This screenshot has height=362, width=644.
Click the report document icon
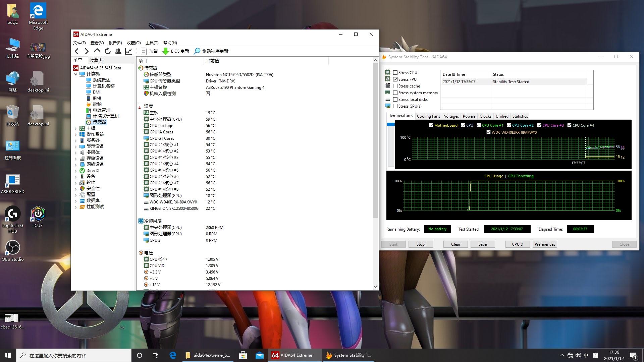(144, 51)
